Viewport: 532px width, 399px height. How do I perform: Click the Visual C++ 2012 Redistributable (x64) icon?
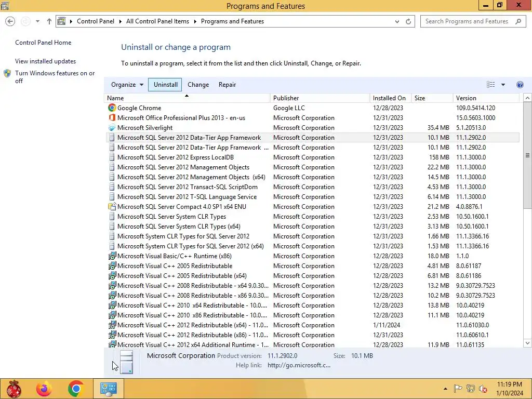click(x=112, y=325)
